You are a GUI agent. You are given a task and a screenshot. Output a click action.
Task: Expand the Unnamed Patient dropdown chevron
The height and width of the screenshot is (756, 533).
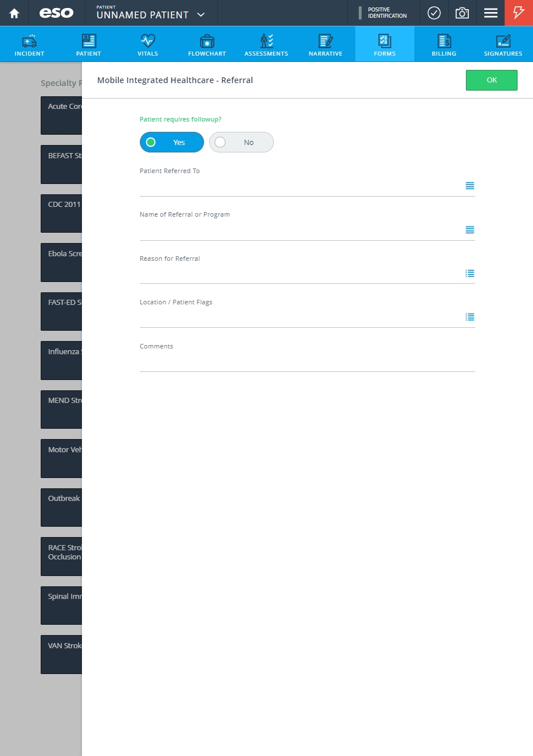[x=201, y=15]
